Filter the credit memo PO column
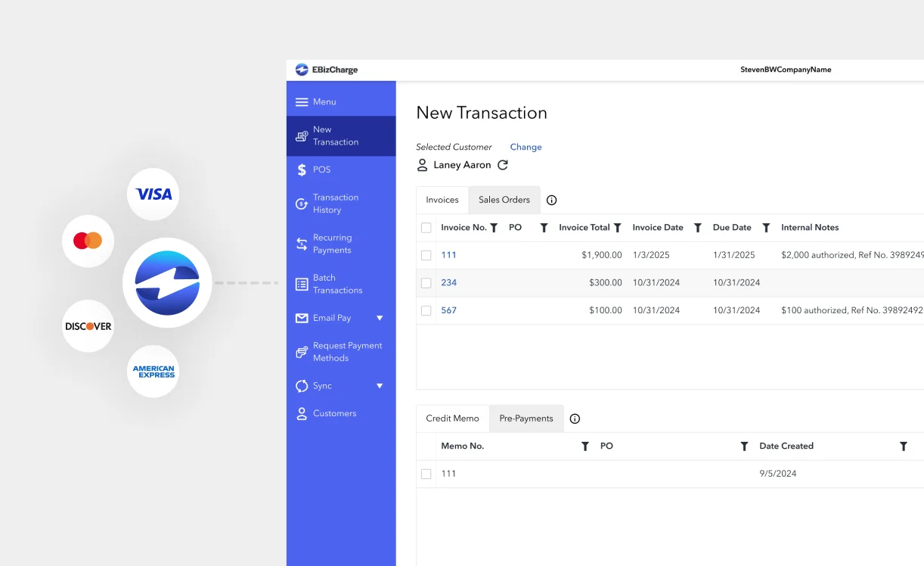924x566 pixels. coord(744,446)
